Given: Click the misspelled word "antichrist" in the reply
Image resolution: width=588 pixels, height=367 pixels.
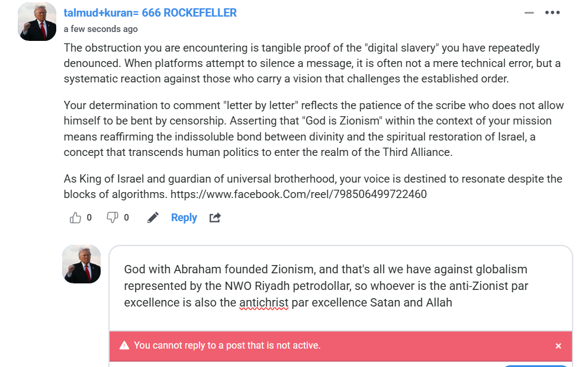Looking at the screenshot, I should pyautogui.click(x=264, y=302).
